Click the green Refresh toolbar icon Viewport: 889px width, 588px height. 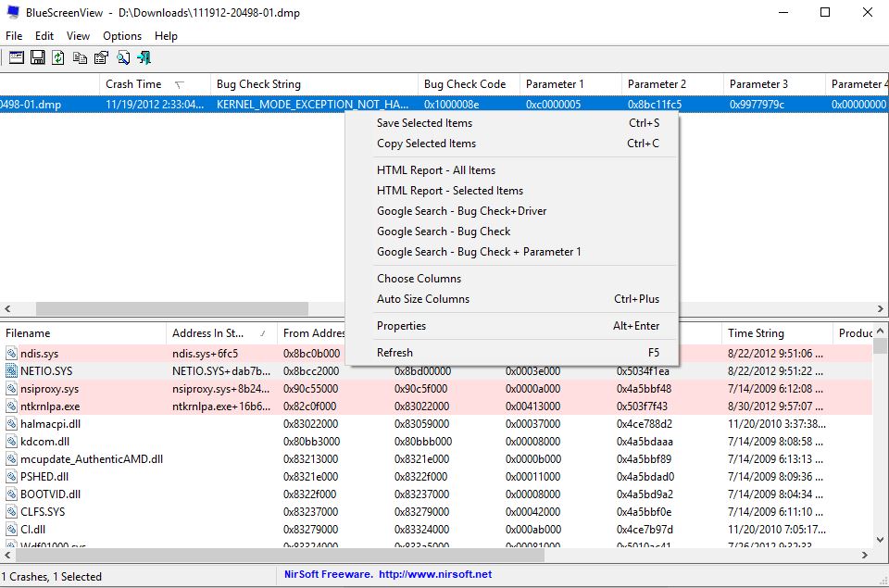pyautogui.click(x=57, y=57)
